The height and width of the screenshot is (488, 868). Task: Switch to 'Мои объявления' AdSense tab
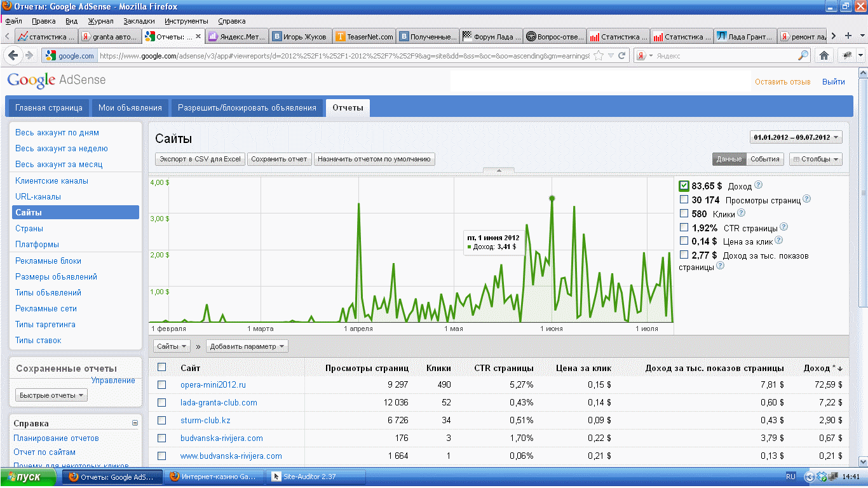click(x=130, y=107)
